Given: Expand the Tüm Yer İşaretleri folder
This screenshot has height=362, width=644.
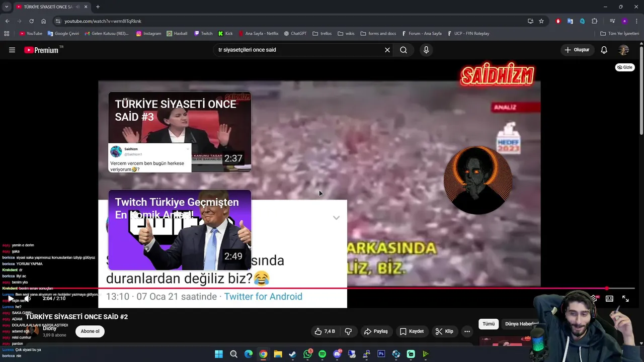Looking at the screenshot, I should point(619,34).
